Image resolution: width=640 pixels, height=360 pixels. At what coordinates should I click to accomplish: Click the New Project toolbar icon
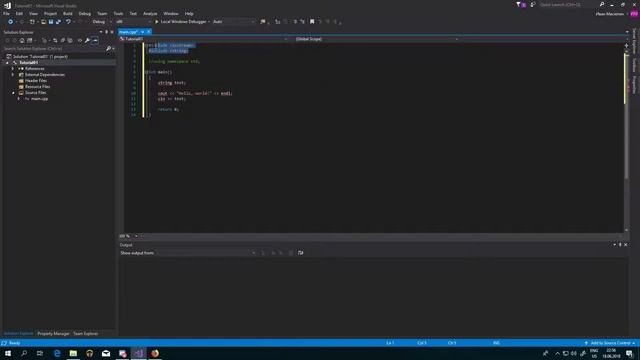click(32, 22)
